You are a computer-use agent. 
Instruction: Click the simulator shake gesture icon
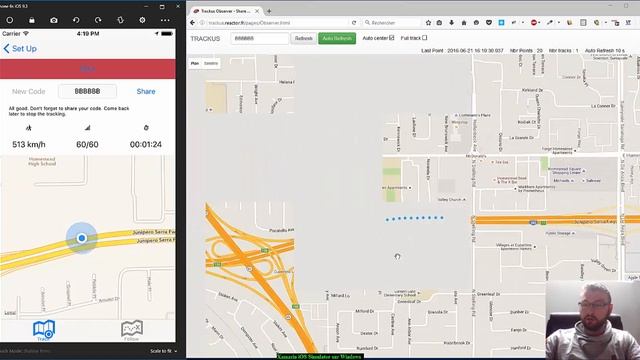pyautogui.click(x=120, y=20)
